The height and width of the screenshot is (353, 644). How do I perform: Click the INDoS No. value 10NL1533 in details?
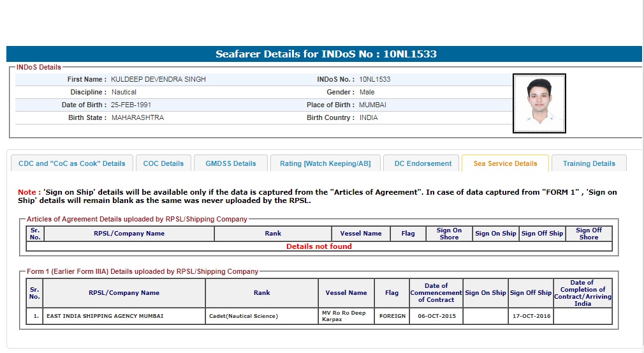tap(375, 80)
